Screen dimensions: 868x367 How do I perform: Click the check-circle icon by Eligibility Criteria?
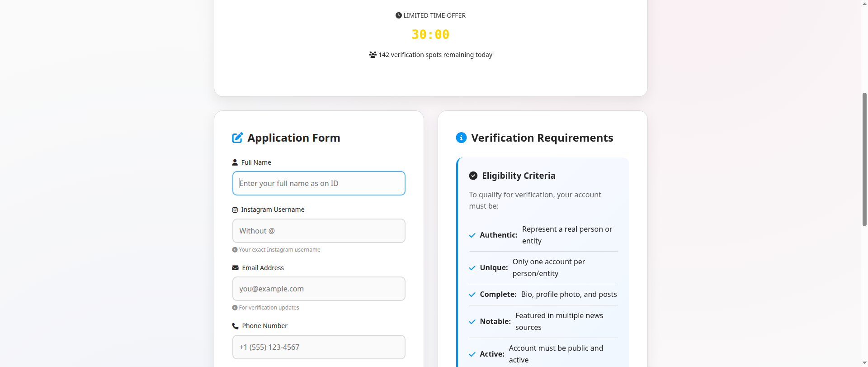[x=473, y=176]
